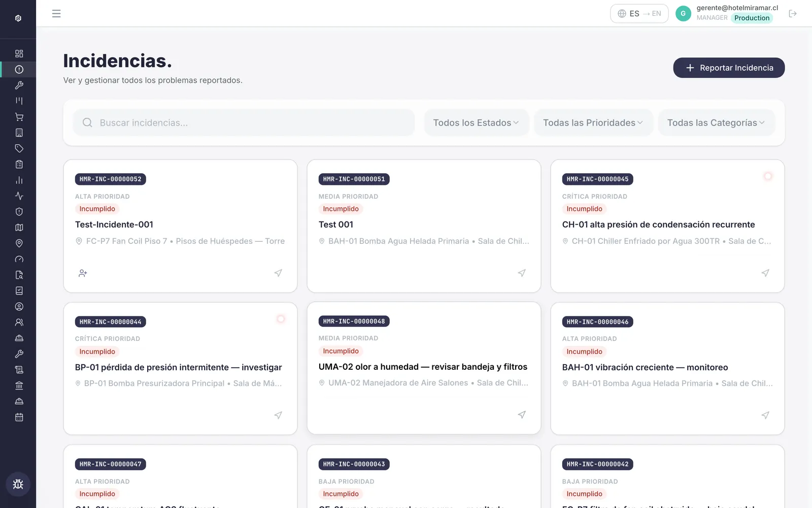Click the send arrow on the Test 001 card

pyautogui.click(x=522, y=273)
